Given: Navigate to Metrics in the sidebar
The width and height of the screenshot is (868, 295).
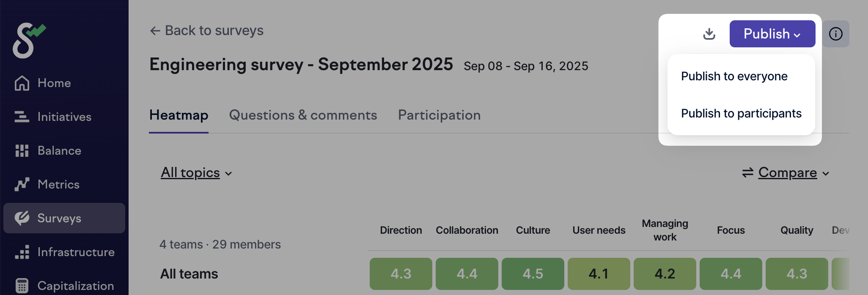Looking at the screenshot, I should [58, 185].
